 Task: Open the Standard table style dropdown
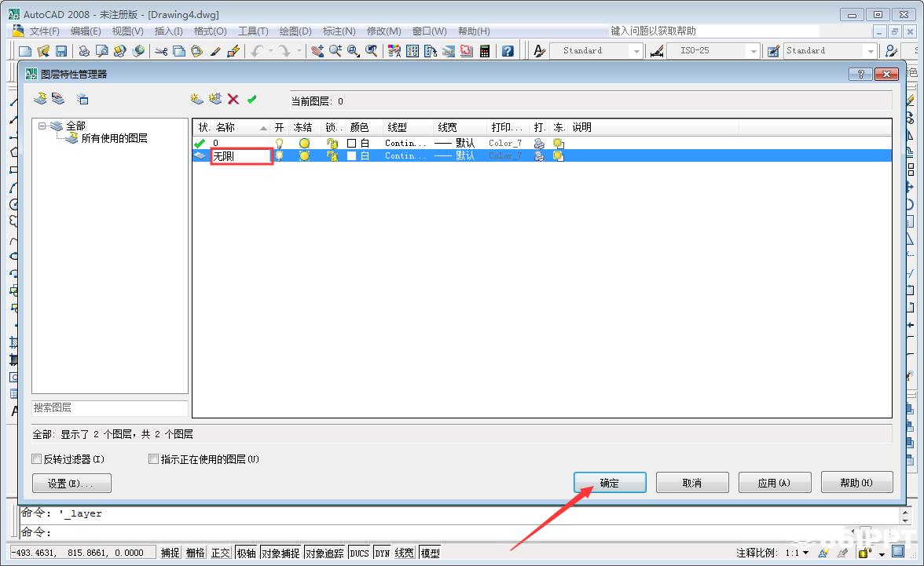tap(871, 51)
